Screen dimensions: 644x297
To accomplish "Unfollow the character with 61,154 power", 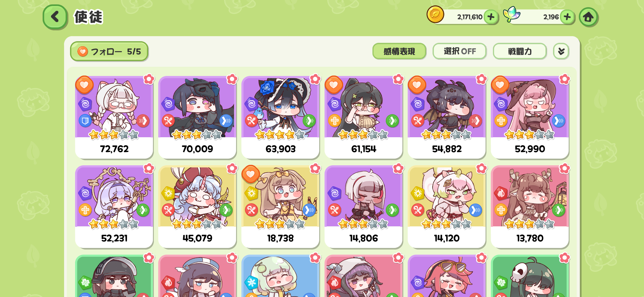I will (334, 85).
